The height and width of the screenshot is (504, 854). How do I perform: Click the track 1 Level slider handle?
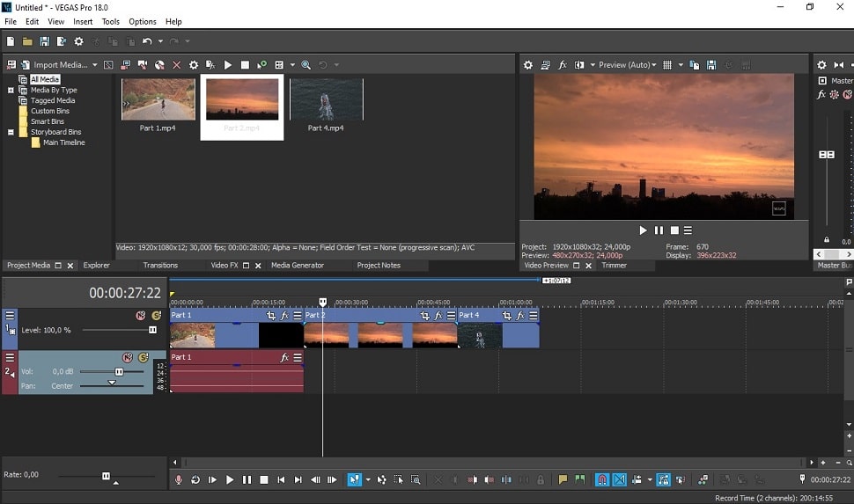point(152,330)
